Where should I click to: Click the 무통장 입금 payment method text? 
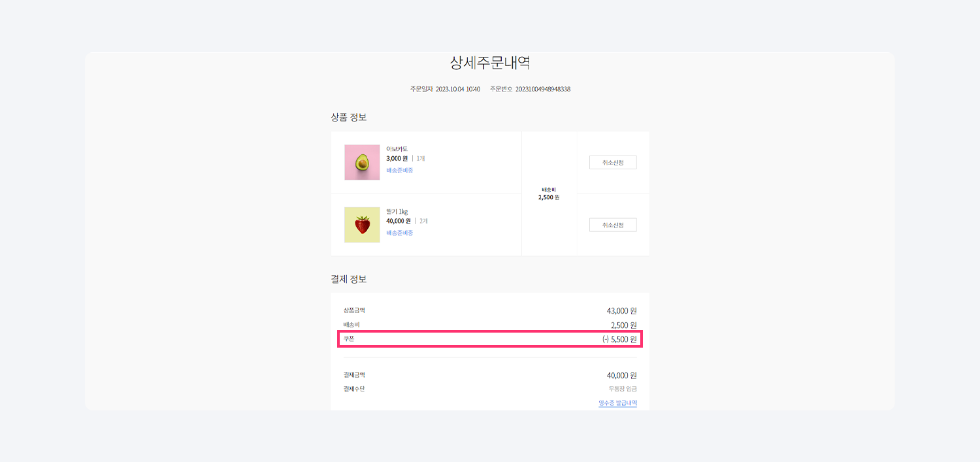tap(623, 389)
